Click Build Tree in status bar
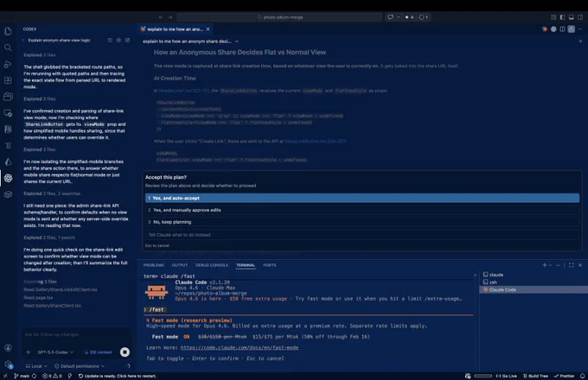588x380 pixels. [x=535, y=376]
